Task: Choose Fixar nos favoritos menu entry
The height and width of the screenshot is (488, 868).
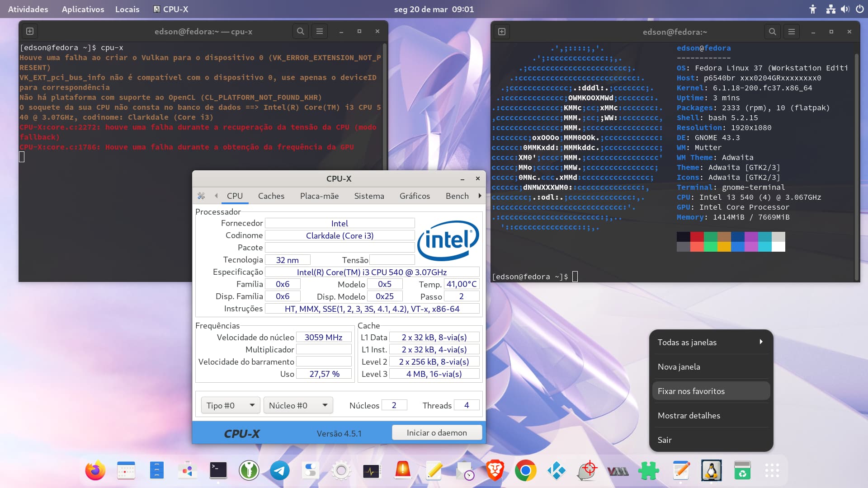Action: click(x=711, y=391)
